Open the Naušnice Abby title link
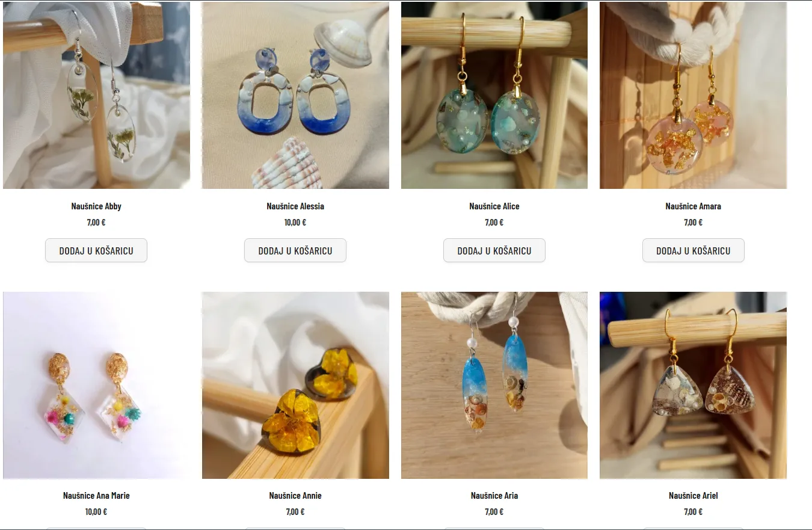812x530 pixels. tap(96, 206)
